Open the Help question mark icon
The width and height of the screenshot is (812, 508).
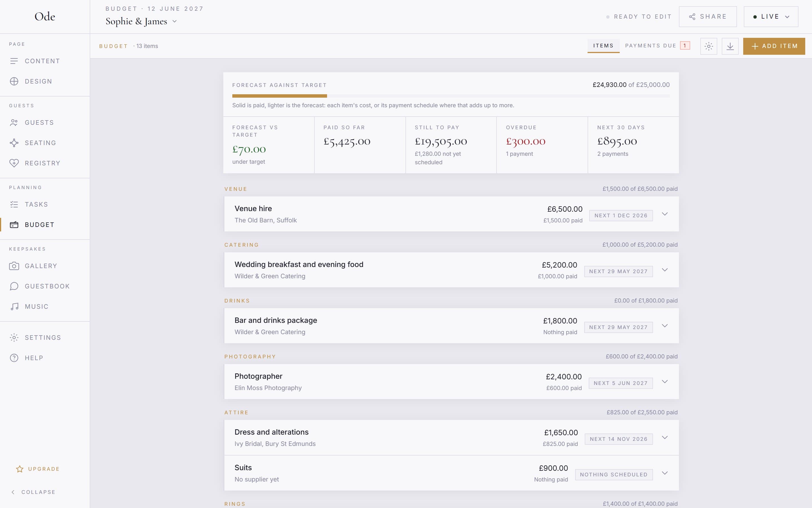pos(14,358)
